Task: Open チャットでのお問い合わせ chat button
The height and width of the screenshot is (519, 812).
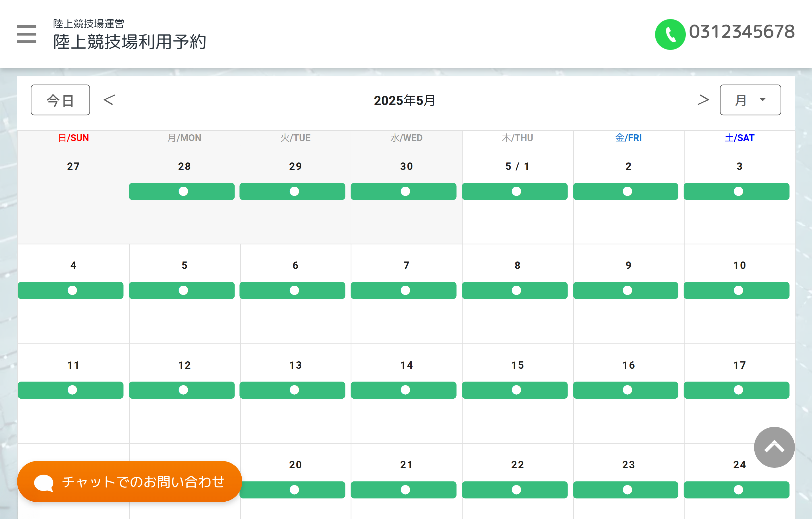Action: point(130,481)
